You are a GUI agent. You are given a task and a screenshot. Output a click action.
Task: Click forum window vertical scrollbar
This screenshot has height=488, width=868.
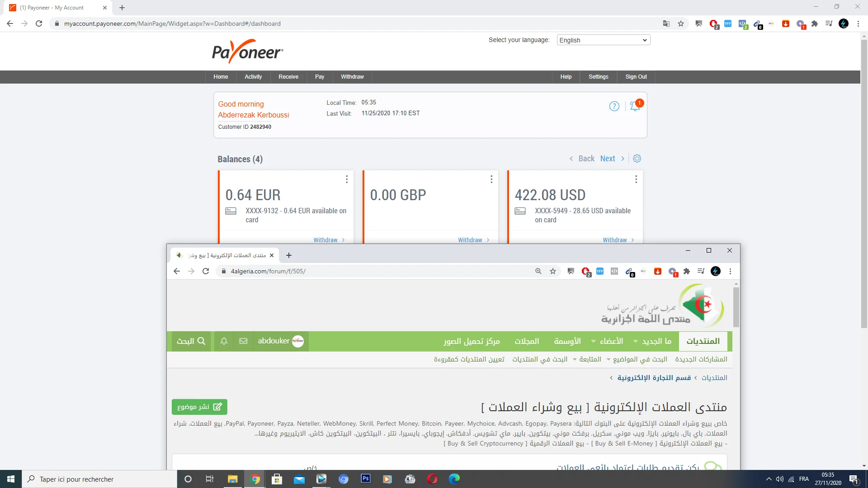[736, 307]
